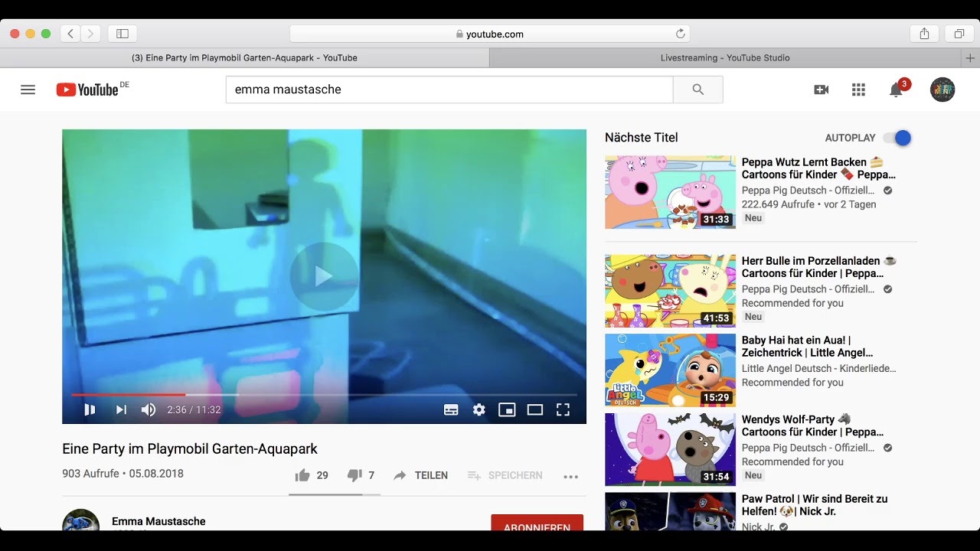Open Herr Bulle im Porzellanladen thumbnail
The width and height of the screenshot is (980, 551).
[x=670, y=291]
